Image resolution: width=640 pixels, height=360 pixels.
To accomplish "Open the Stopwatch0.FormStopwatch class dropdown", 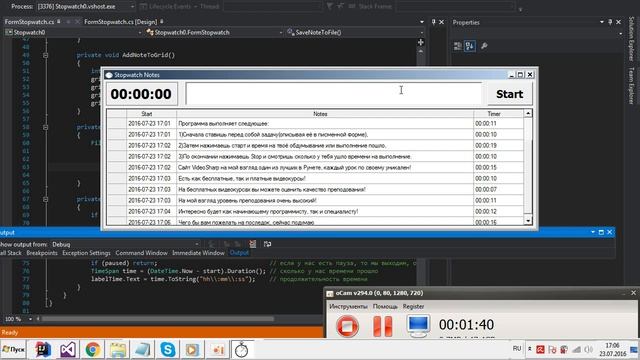I will point(281,32).
